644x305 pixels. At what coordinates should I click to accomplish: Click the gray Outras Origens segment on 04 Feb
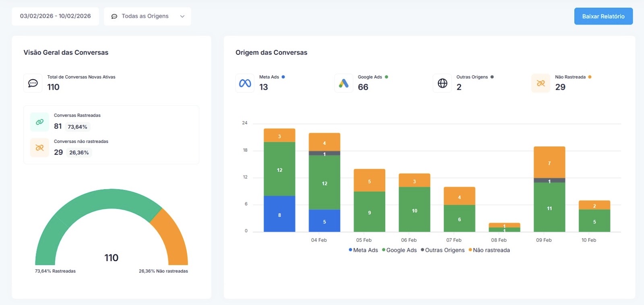[x=324, y=153]
